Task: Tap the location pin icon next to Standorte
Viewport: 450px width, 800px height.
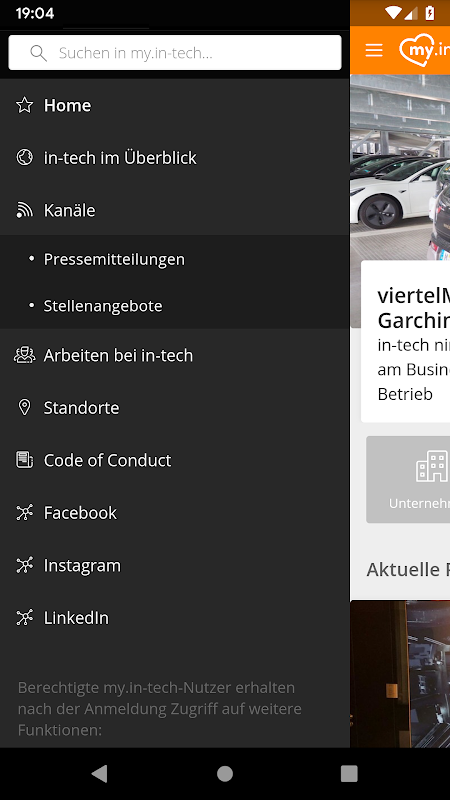Action: [24, 408]
